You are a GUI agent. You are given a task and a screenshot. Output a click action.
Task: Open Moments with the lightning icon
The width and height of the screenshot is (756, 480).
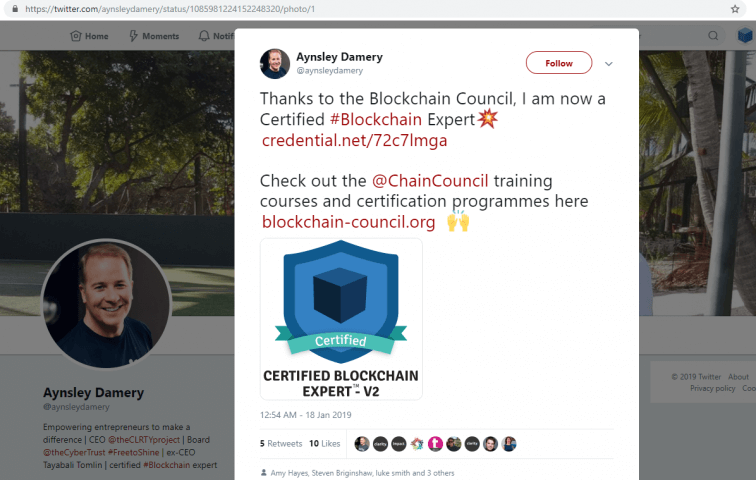pos(134,36)
